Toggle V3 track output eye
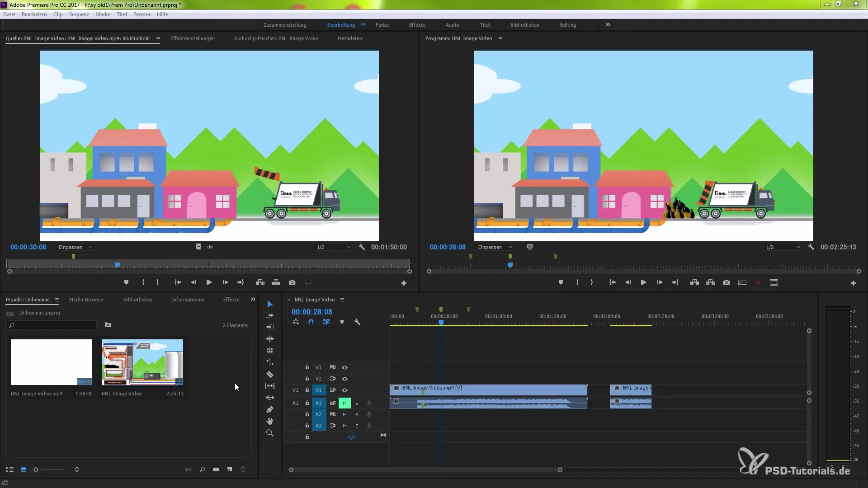 click(344, 367)
